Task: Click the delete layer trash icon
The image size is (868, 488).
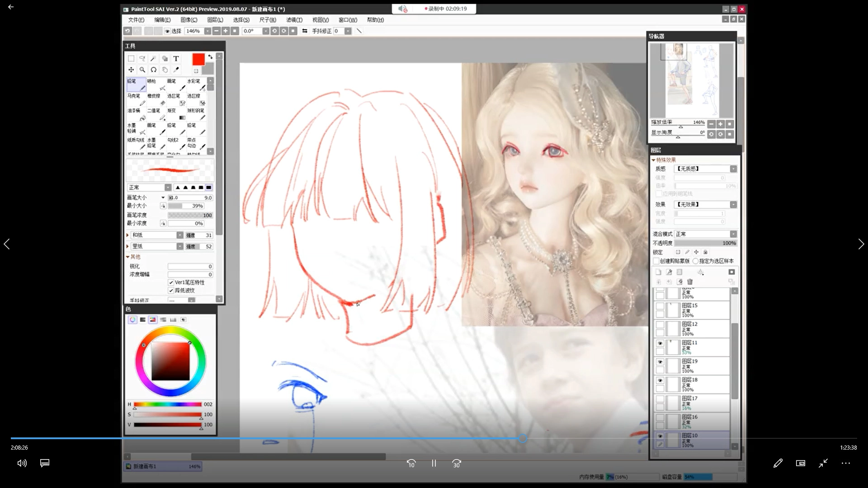Action: point(690,282)
